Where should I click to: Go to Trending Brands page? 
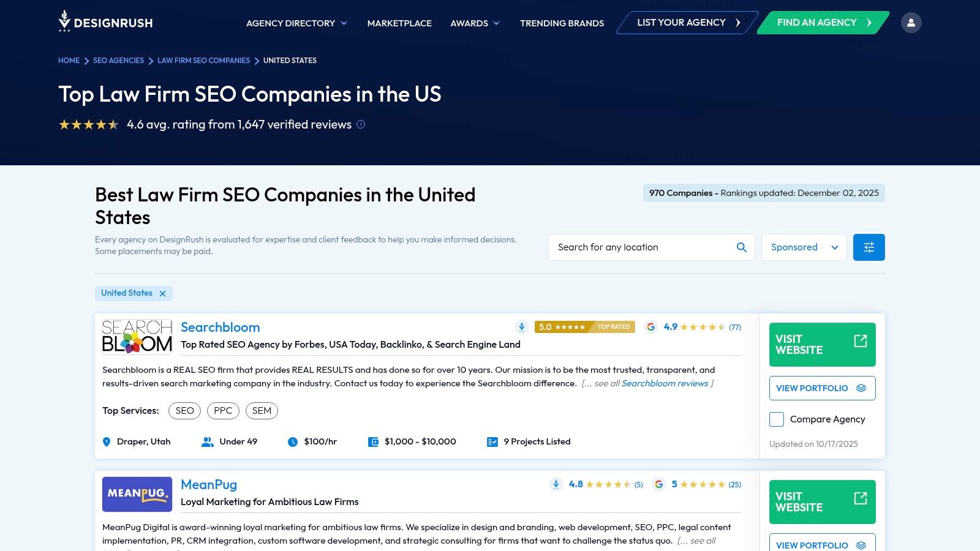pyautogui.click(x=562, y=23)
